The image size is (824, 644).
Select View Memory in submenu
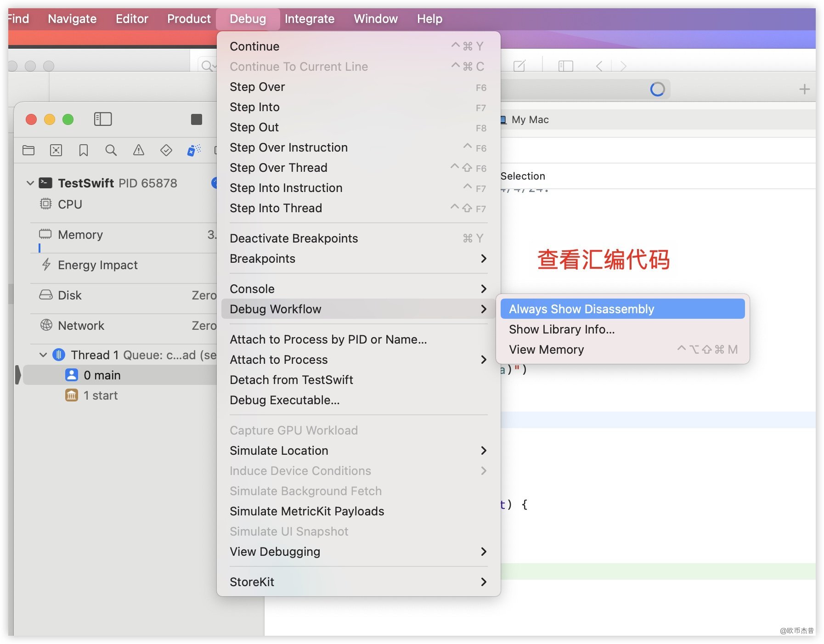546,350
